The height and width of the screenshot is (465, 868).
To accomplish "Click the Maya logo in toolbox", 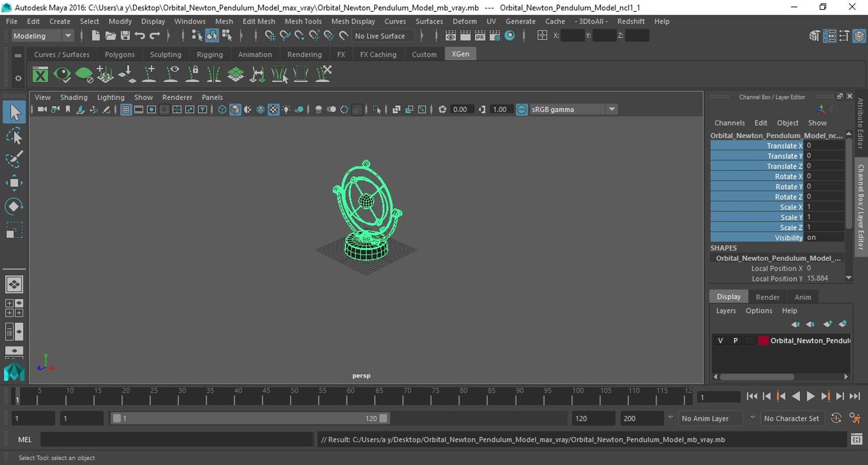I will pyautogui.click(x=14, y=372).
